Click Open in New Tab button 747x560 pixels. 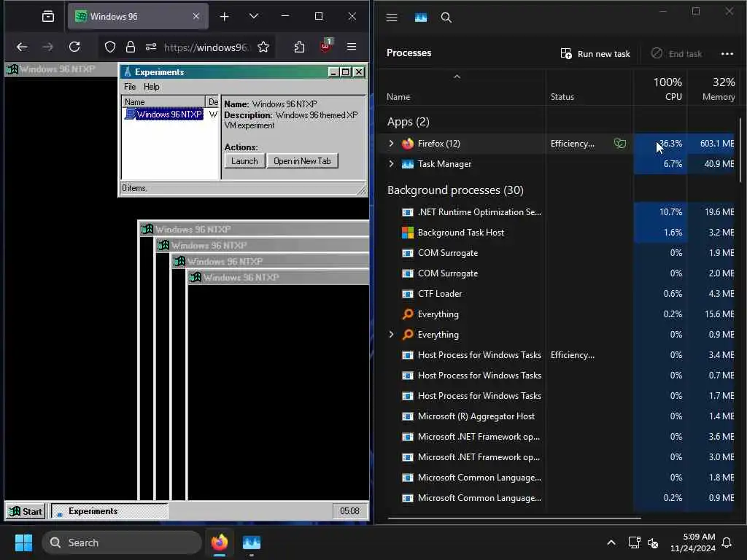click(x=302, y=161)
